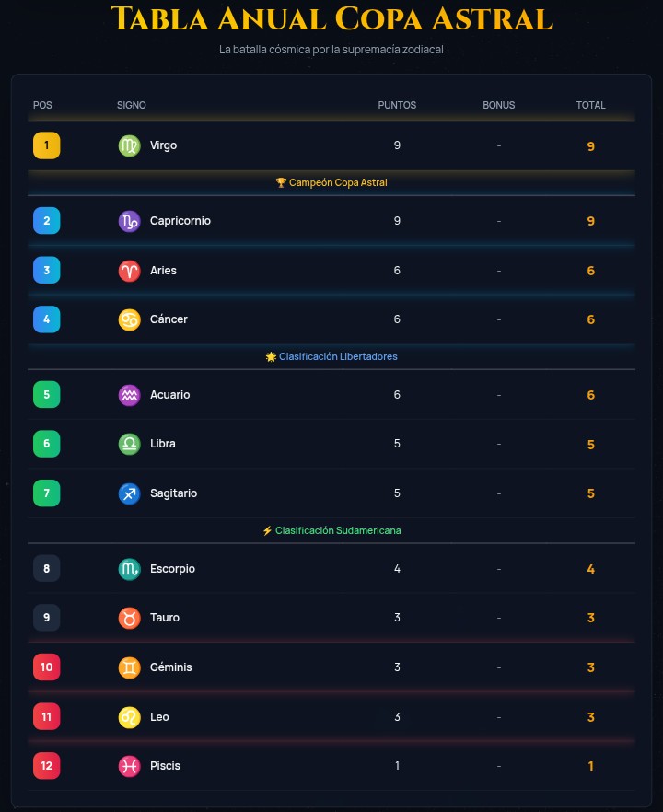This screenshot has width=663, height=812.
Task: Click the Tauro zodiac icon
Action: (130, 618)
